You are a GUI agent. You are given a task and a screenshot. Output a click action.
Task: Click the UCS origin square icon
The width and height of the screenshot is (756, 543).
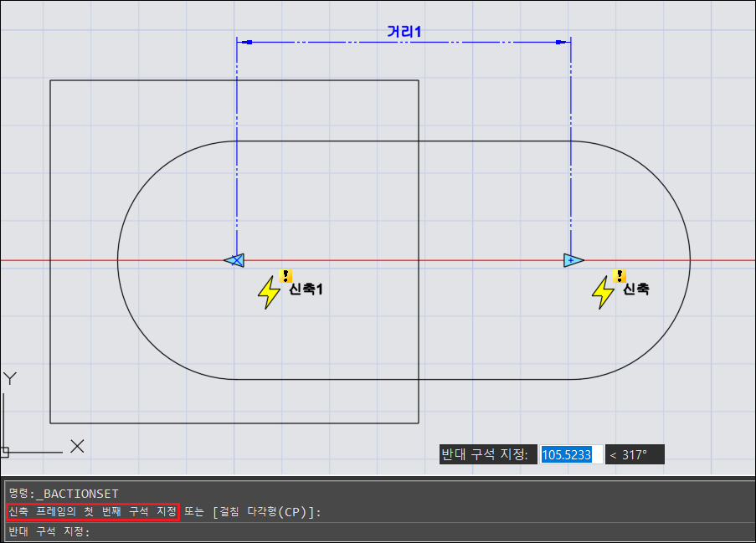[4, 452]
